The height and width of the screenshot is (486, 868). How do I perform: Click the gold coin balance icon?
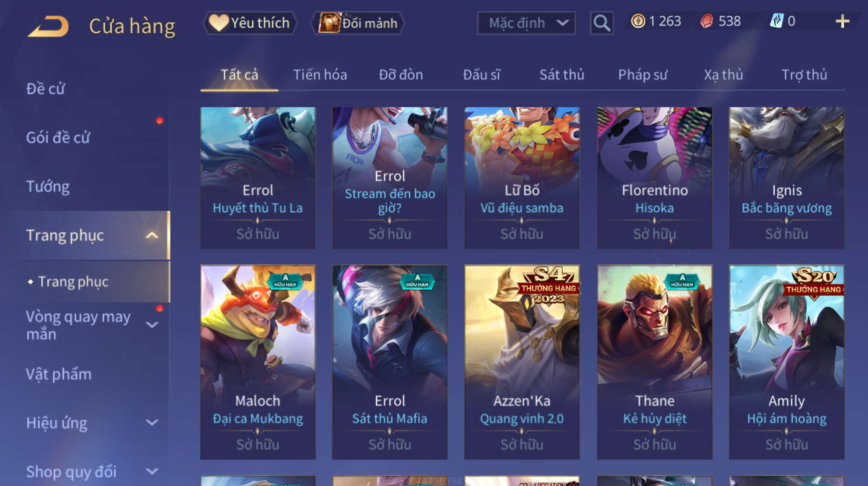638,21
